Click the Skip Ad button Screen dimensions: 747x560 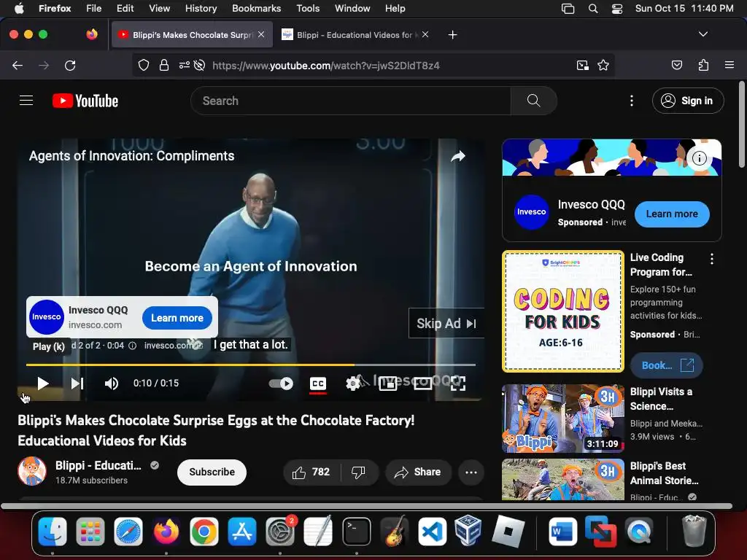pos(446,323)
